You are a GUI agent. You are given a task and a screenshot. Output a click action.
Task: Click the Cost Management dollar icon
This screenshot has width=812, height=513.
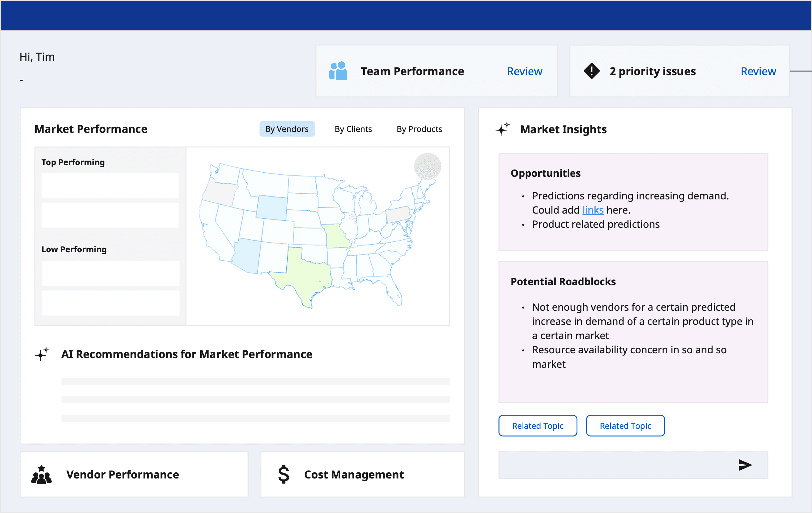pyautogui.click(x=283, y=475)
